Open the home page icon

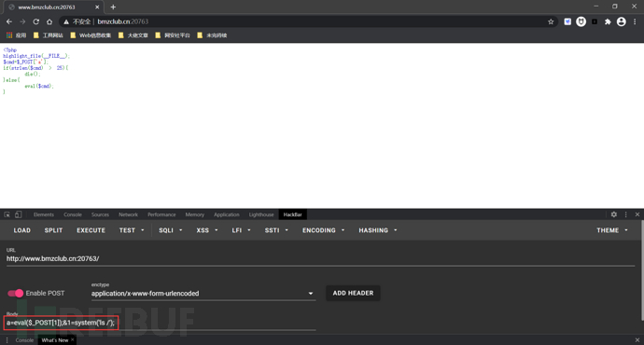click(49, 21)
